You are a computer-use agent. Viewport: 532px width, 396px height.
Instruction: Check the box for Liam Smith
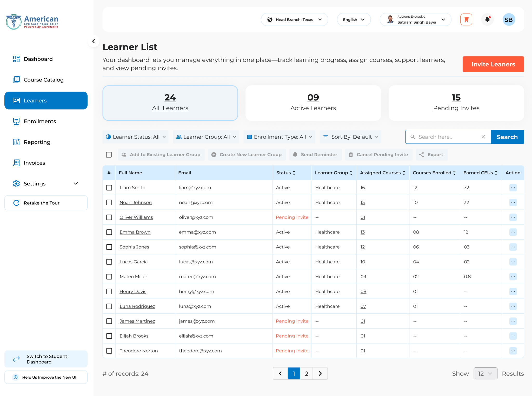pyautogui.click(x=109, y=188)
